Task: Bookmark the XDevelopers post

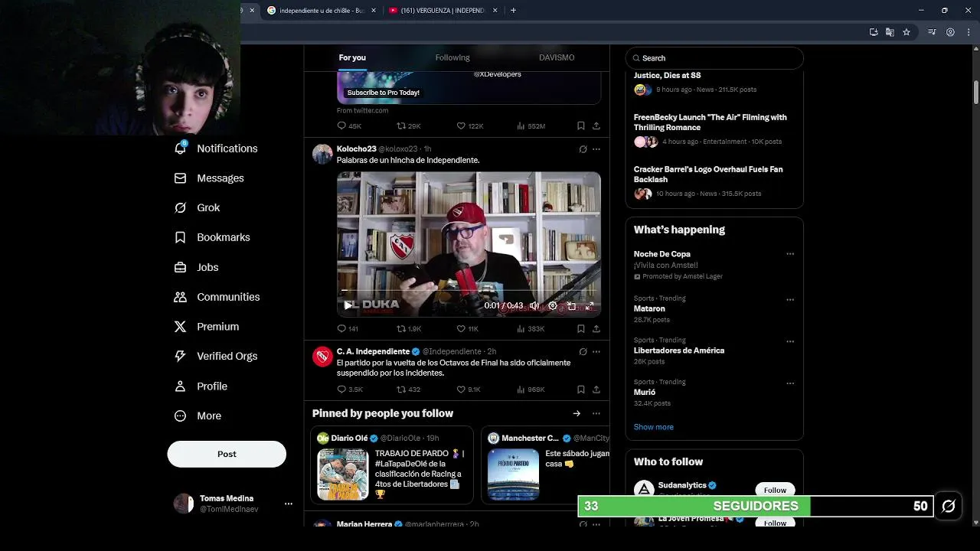Action: coord(580,126)
